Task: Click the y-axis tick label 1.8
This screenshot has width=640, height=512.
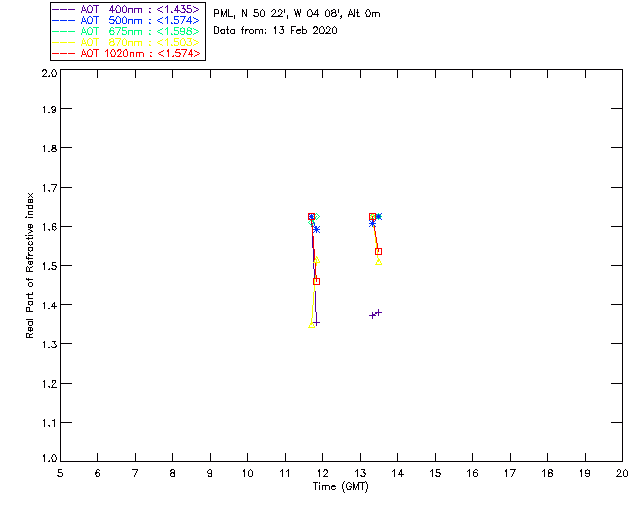Action: (x=49, y=148)
